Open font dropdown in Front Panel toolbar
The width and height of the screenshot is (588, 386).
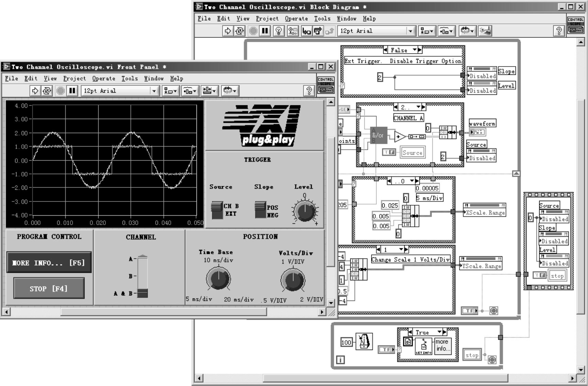coord(154,91)
